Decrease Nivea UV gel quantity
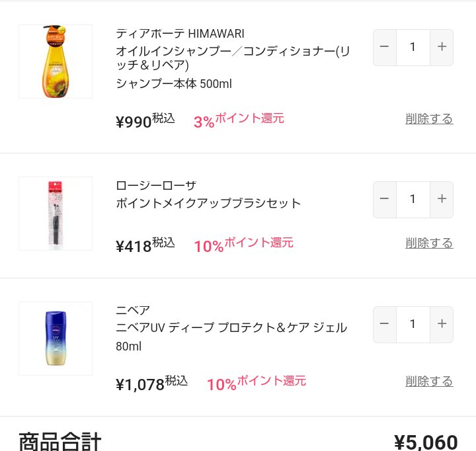476x451 pixels. (385, 324)
